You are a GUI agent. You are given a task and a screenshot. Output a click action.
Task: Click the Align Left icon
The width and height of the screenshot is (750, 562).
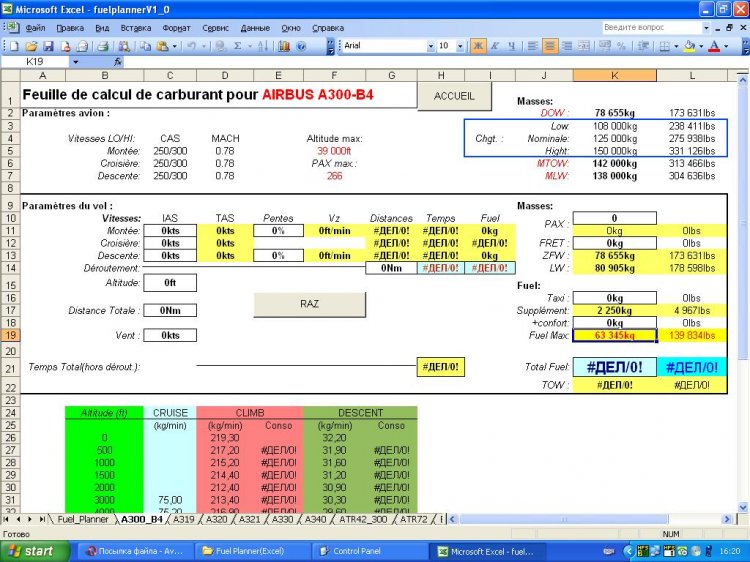click(x=532, y=46)
